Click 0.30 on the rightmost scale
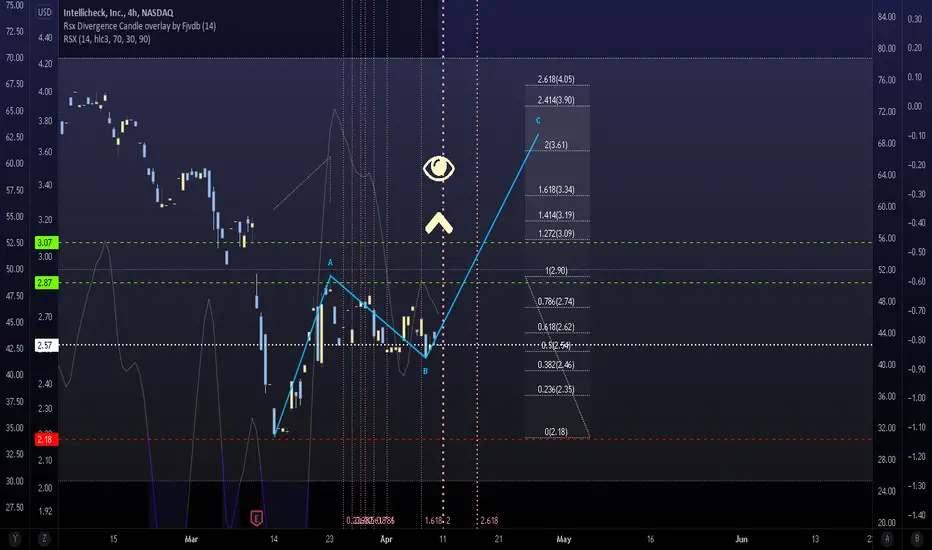Viewport: 932px width, 550px height. (914, 19)
